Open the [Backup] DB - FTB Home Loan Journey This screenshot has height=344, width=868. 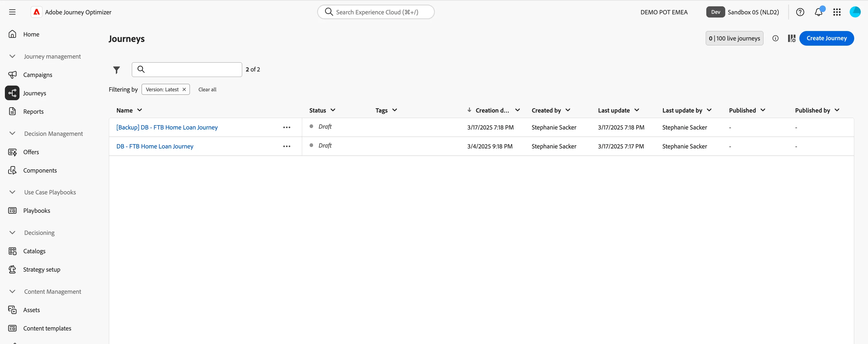[x=167, y=127]
